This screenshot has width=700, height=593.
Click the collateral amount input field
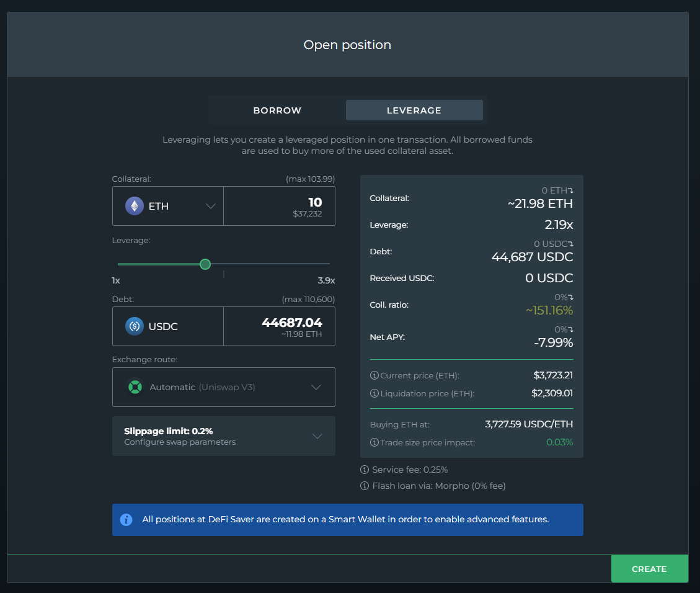pyautogui.click(x=279, y=206)
